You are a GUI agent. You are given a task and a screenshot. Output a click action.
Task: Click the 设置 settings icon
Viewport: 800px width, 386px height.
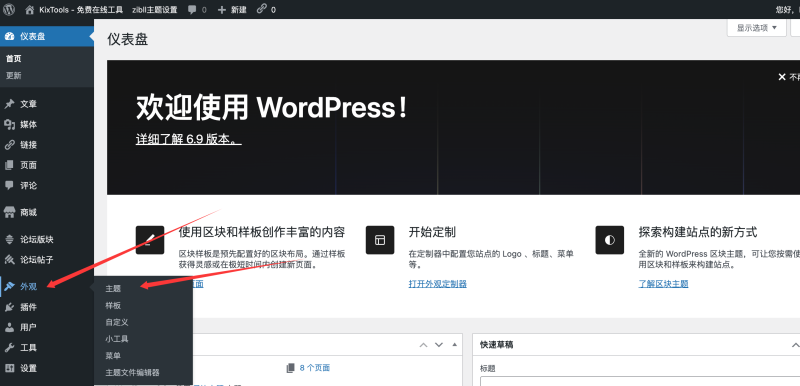tap(9, 368)
